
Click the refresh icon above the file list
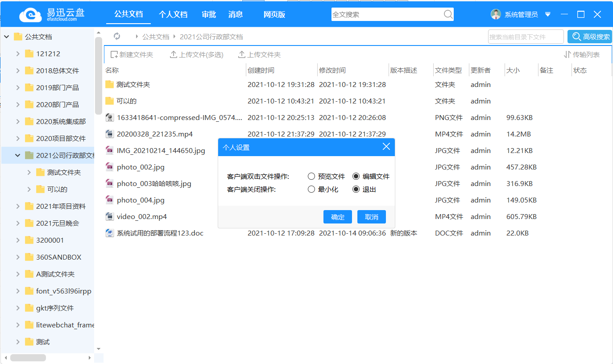[x=117, y=36]
